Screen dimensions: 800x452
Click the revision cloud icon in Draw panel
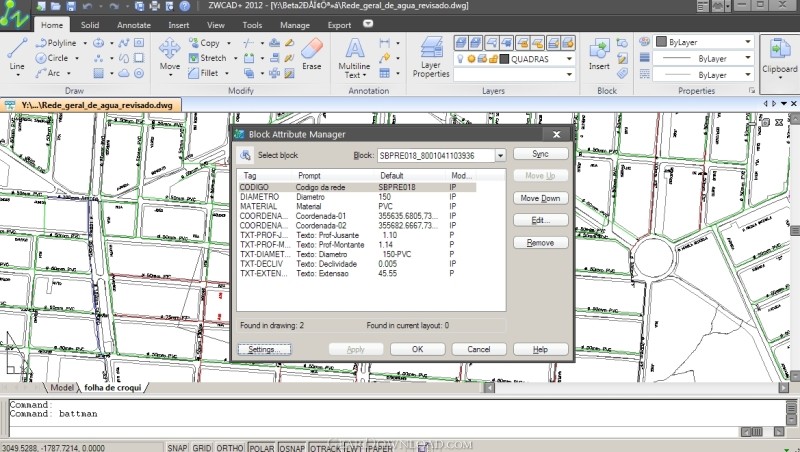click(123, 73)
